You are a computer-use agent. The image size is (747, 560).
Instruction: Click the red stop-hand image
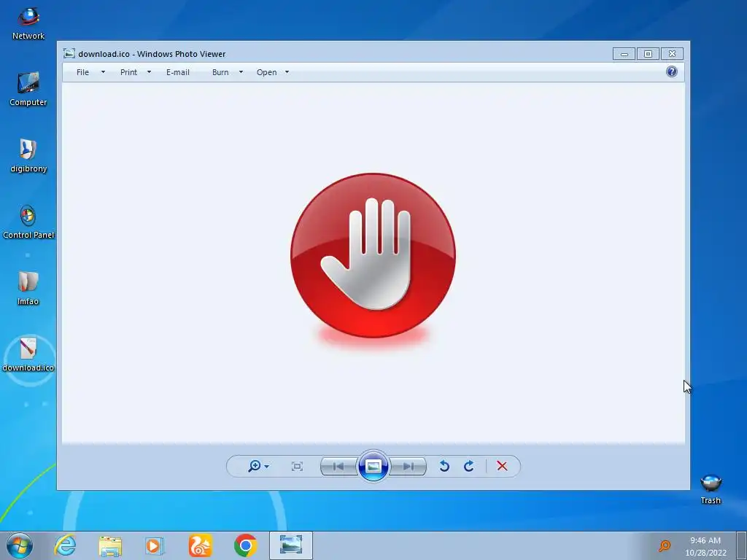tap(373, 256)
